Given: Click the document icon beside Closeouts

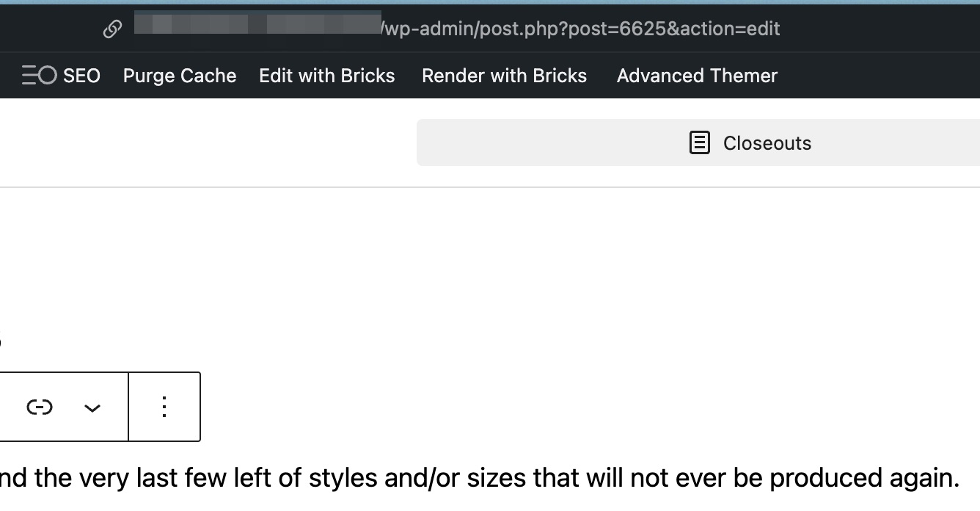Looking at the screenshot, I should [700, 142].
